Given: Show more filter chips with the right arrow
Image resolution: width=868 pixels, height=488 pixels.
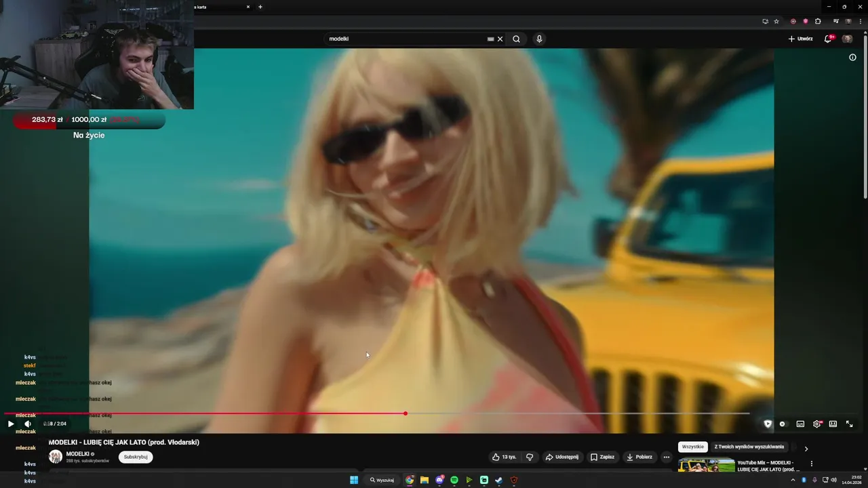Looking at the screenshot, I should click(x=806, y=448).
